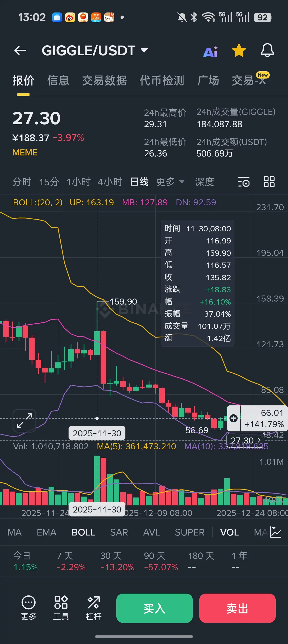The width and height of the screenshot is (288, 644).
Task: Tap the 今日 1.15% performance
Action: (25, 561)
